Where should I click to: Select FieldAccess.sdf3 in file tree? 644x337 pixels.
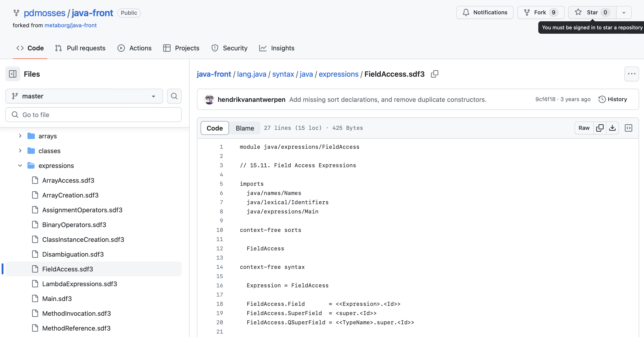[93, 269]
